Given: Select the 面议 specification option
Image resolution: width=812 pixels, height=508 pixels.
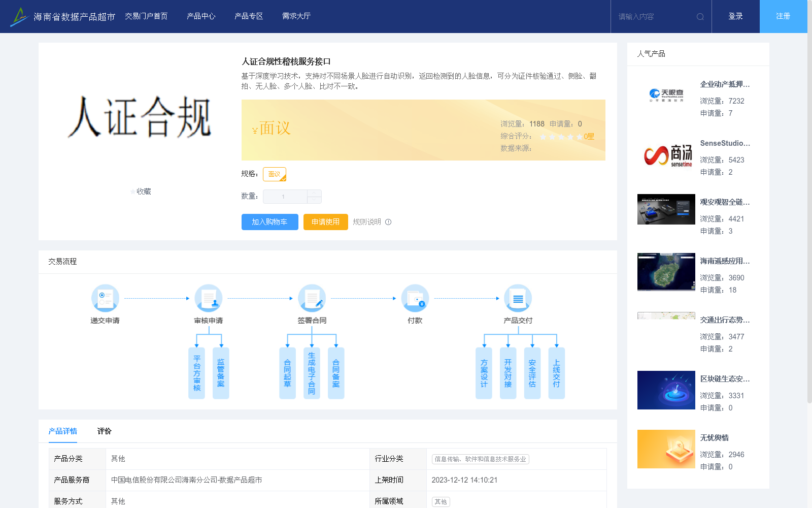Looking at the screenshot, I should pos(275,174).
